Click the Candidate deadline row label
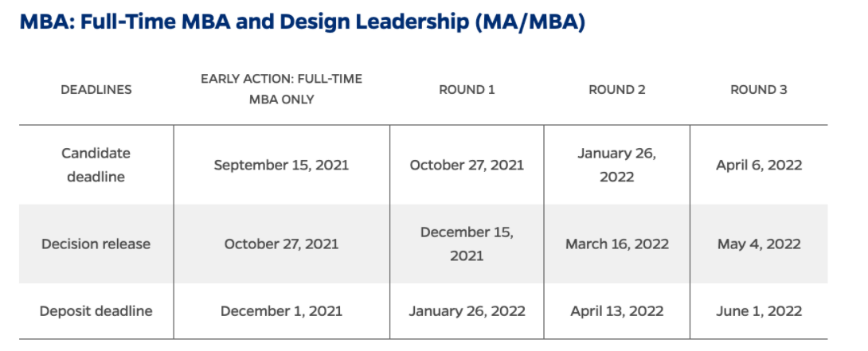This screenshot has height=351, width=868. coord(96,165)
